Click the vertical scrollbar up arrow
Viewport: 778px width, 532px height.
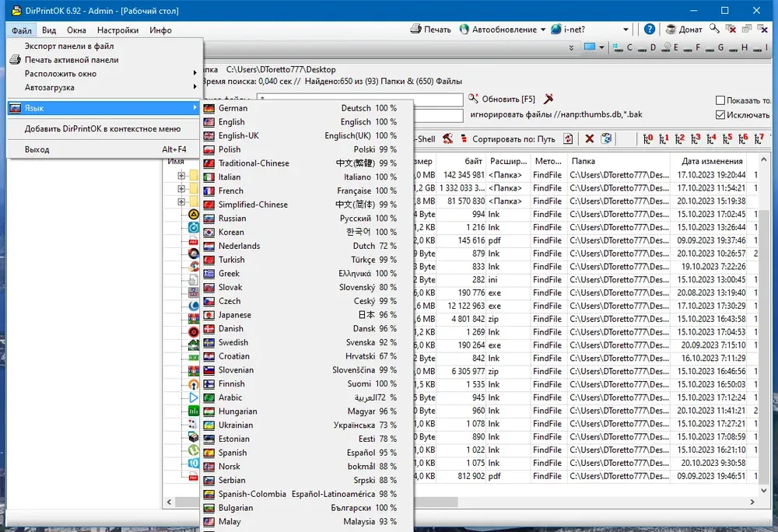764,159
